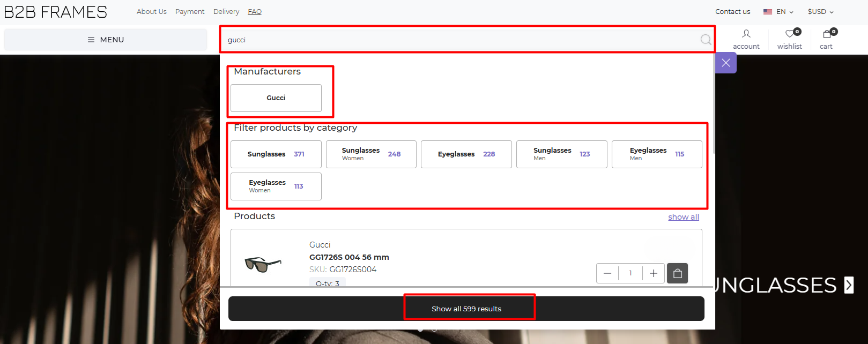
Task: Filter by Eyeglasses Men 115
Action: click(657, 154)
